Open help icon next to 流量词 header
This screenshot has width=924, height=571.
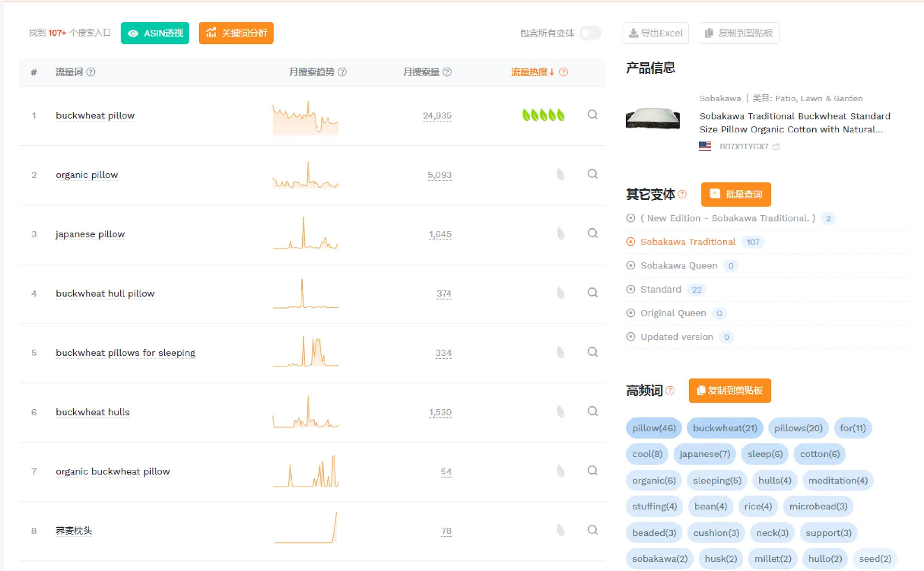click(x=90, y=72)
